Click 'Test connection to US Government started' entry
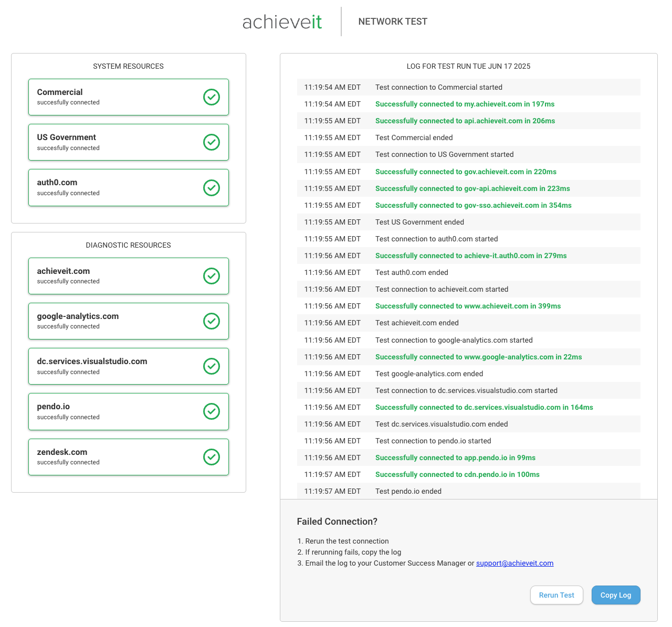The width and height of the screenshot is (672, 627). pyautogui.click(x=469, y=154)
